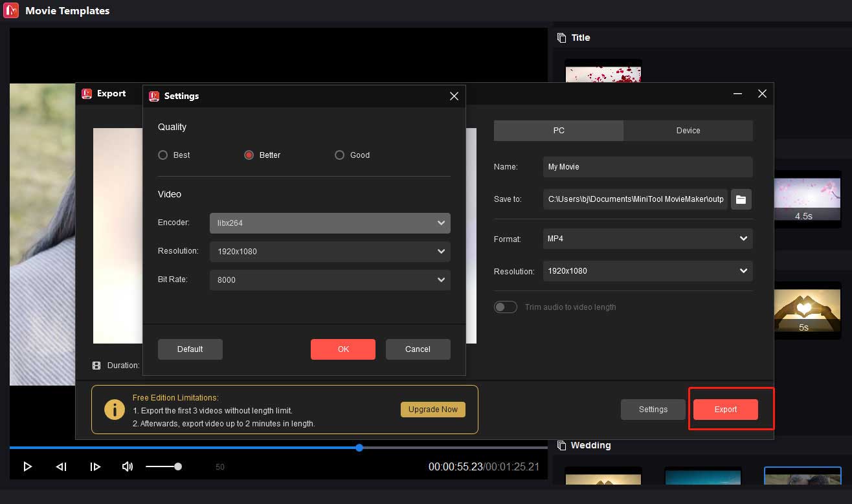852x504 pixels.
Task: Open Settings from the Export window
Action: tap(653, 410)
